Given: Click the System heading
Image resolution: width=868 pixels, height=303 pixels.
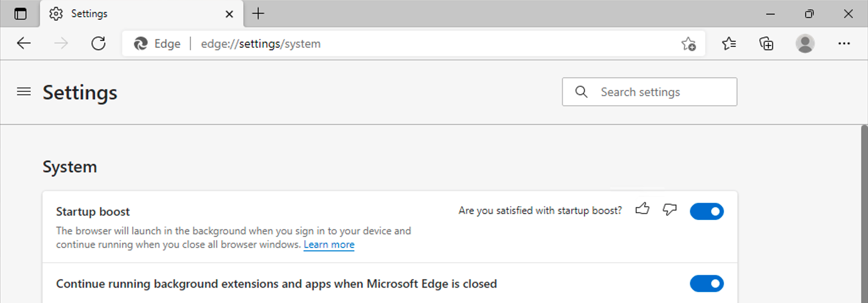Looking at the screenshot, I should pos(70,167).
